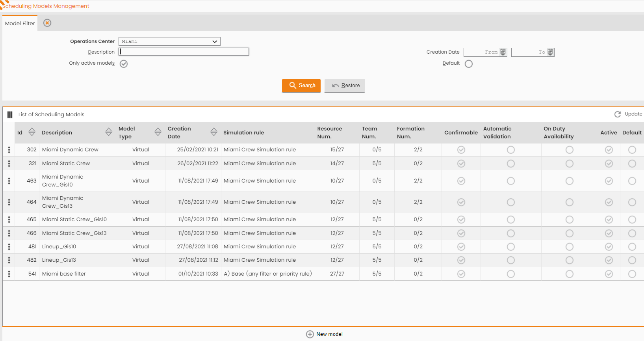Open the From creation date calendar
The height and width of the screenshot is (341, 644).
click(503, 52)
